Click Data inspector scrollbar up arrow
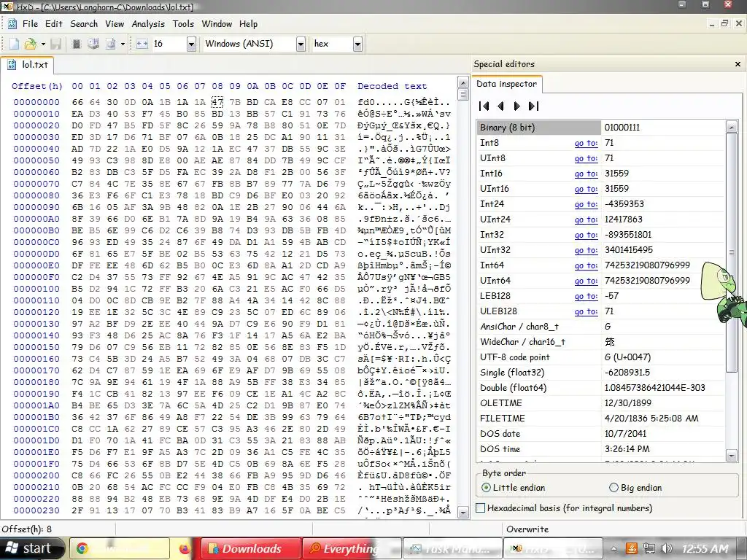Screen dimensions: 747x560 click(x=732, y=127)
